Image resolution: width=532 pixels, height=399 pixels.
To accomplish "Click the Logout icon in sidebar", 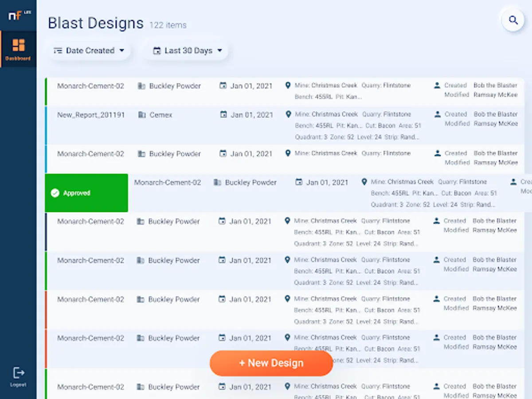I will click(19, 372).
